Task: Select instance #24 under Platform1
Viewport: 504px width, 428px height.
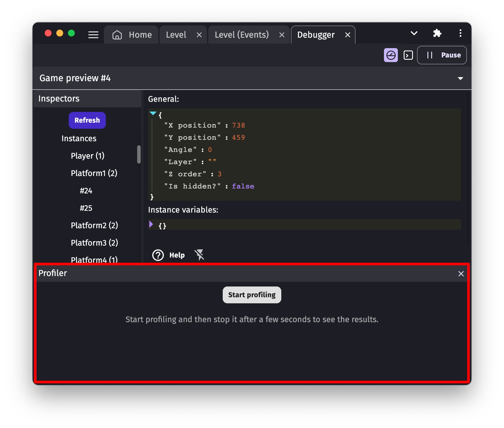Action: [86, 191]
